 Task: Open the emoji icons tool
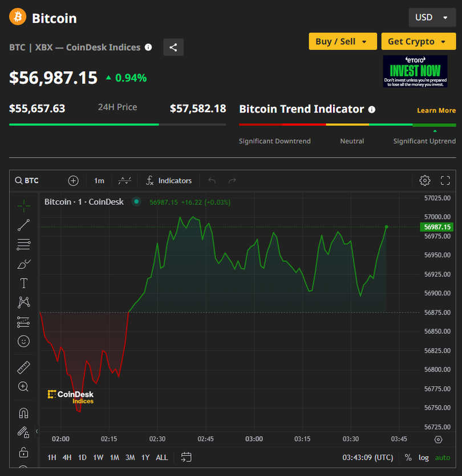(x=23, y=341)
